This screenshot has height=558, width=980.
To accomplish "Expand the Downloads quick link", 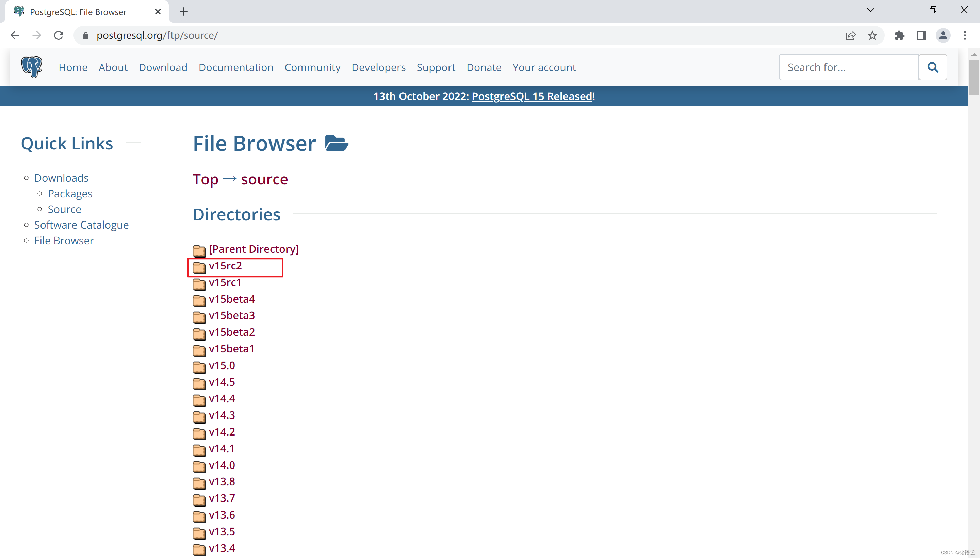I will 61,177.
